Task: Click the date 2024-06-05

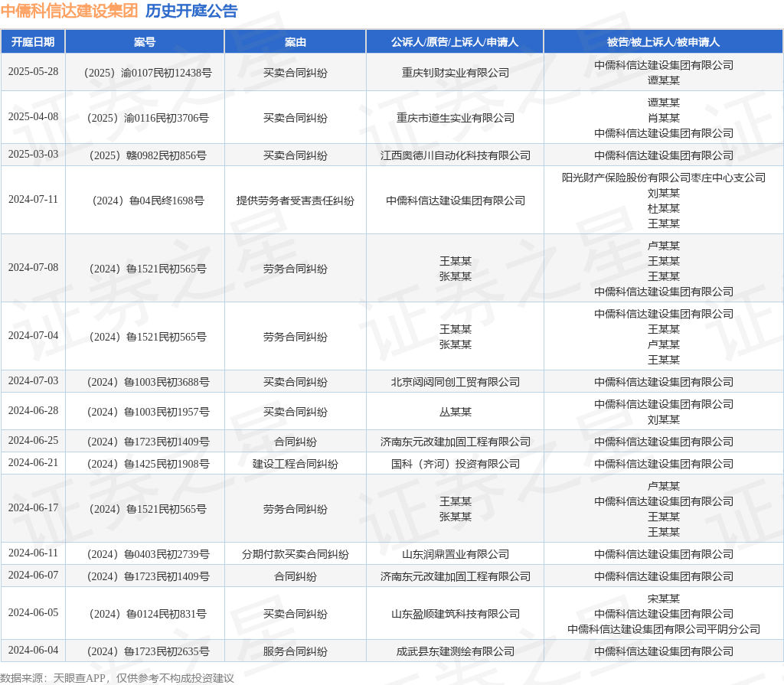Action: 33,612
